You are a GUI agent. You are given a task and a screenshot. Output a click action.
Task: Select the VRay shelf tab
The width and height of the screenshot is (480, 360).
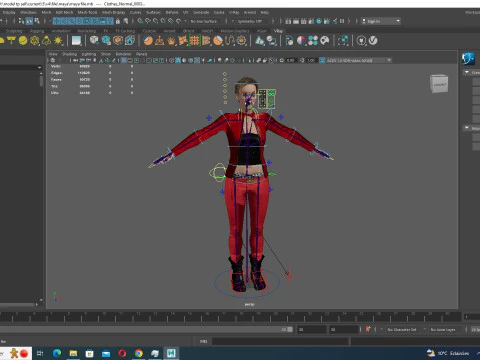coord(278,31)
